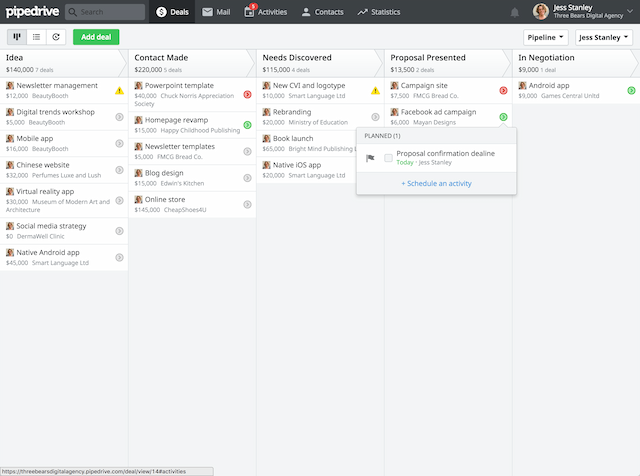Open the Jess Stanley filter dropdown
Screen dimensions: 640x476
(603, 37)
